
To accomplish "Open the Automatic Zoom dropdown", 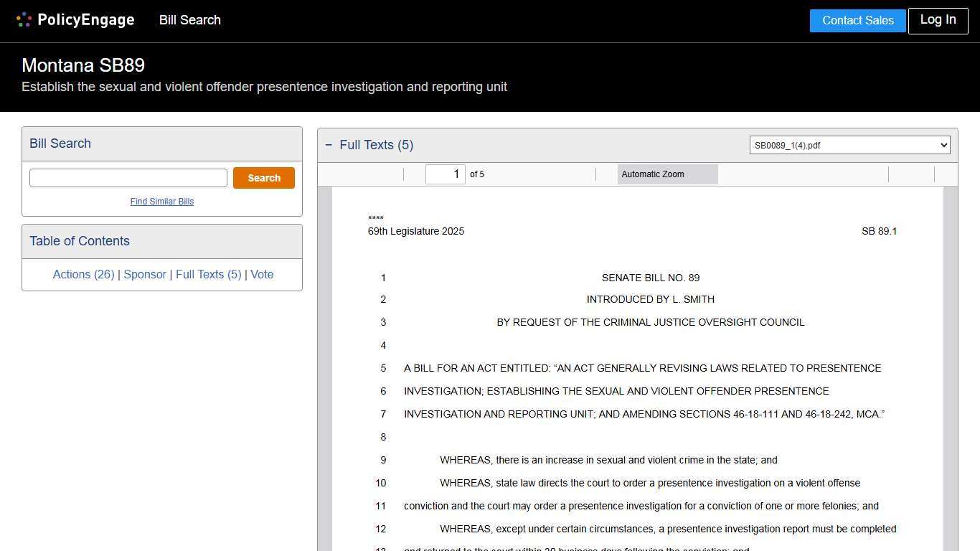I will [667, 174].
